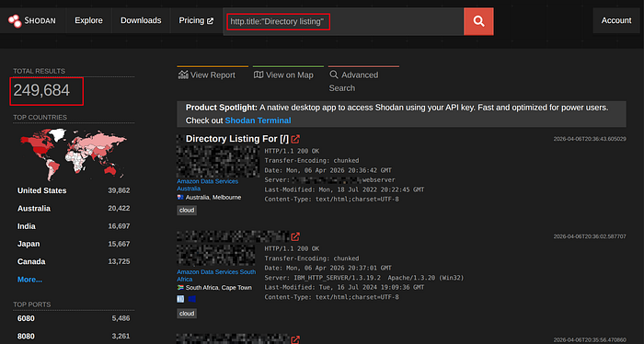Screen dimensions: 644x344
Task: Open the Explore menu
Action: 88,20
